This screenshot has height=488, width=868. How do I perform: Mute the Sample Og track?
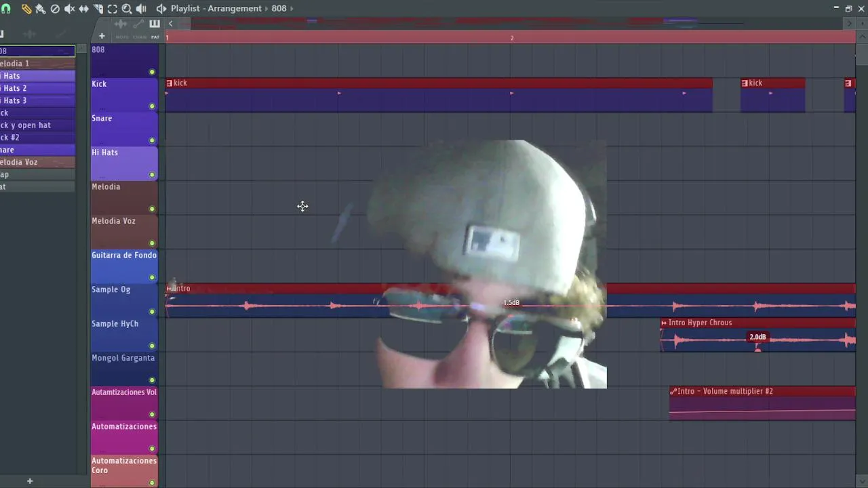pos(152,312)
